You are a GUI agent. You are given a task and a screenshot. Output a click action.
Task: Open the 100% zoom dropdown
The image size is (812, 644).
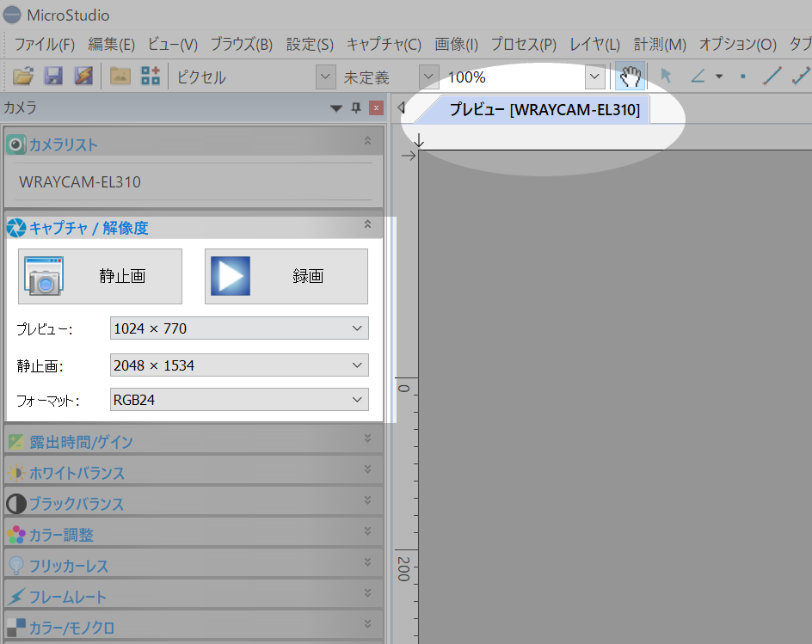click(x=594, y=77)
